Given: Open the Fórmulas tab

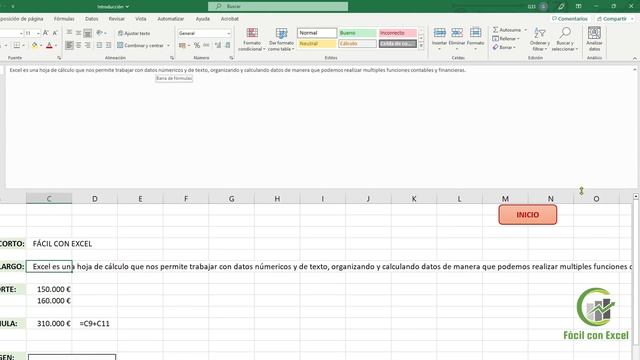Looking at the screenshot, I should 64,19.
